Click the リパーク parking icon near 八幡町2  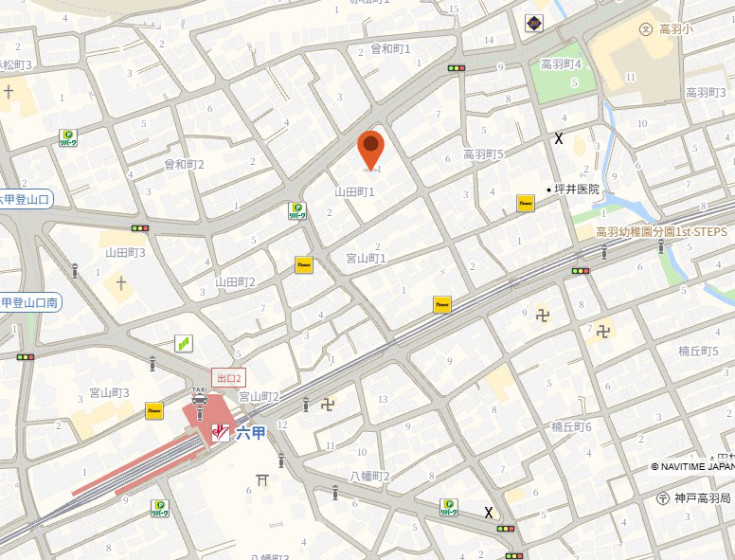(449, 508)
